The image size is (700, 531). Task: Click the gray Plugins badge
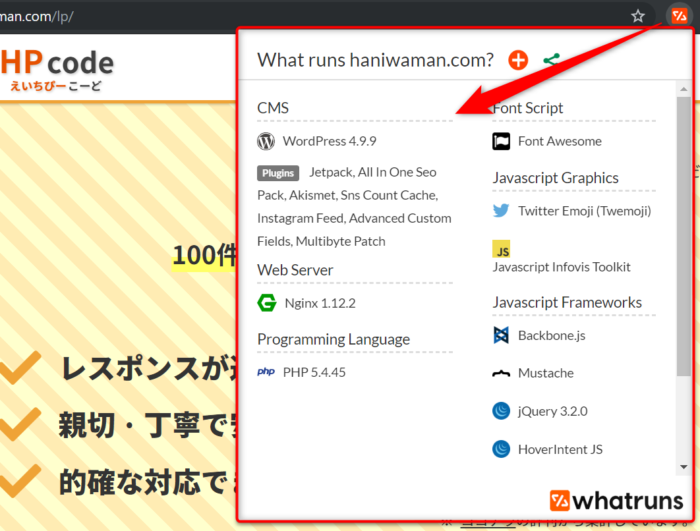pyautogui.click(x=278, y=172)
